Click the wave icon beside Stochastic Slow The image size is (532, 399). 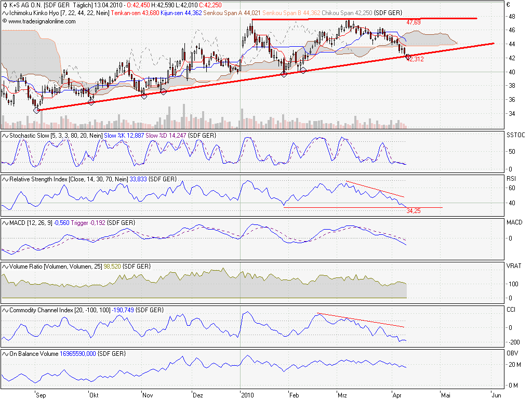[x=5, y=136]
